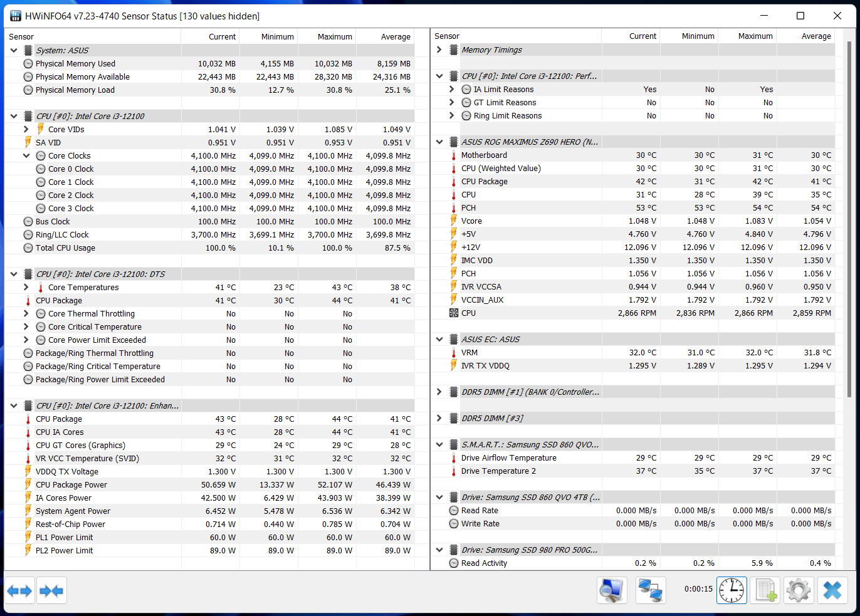This screenshot has height=616, width=860.
Task: Click the HWiNFO64 title bar app icon
Action: [16, 16]
